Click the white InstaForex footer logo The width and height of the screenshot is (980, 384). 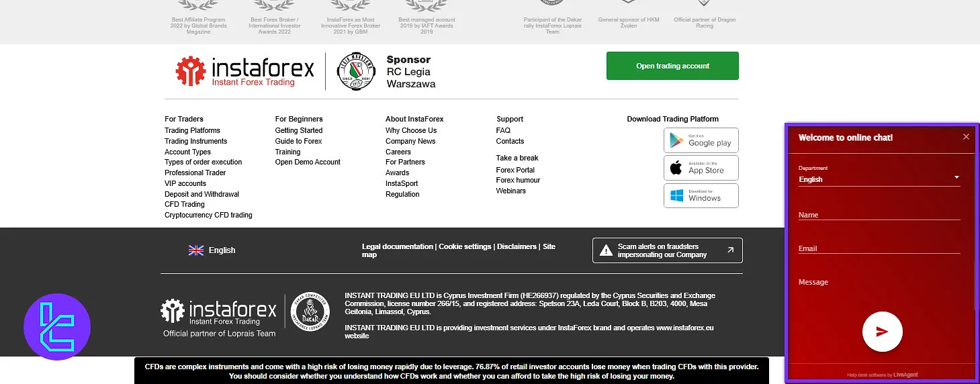[x=218, y=311]
